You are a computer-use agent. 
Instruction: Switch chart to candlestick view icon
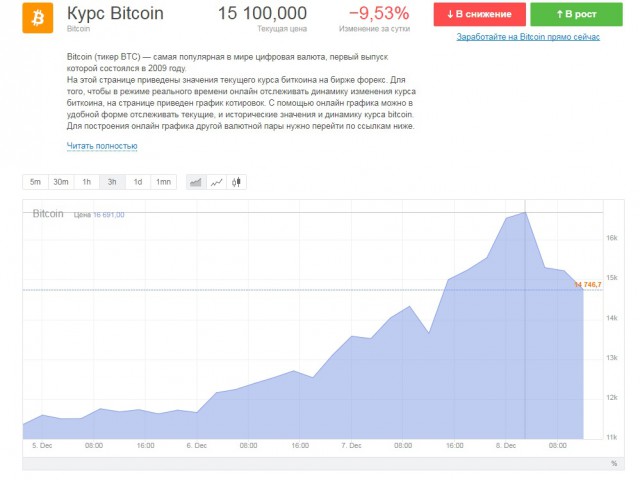click(x=237, y=182)
